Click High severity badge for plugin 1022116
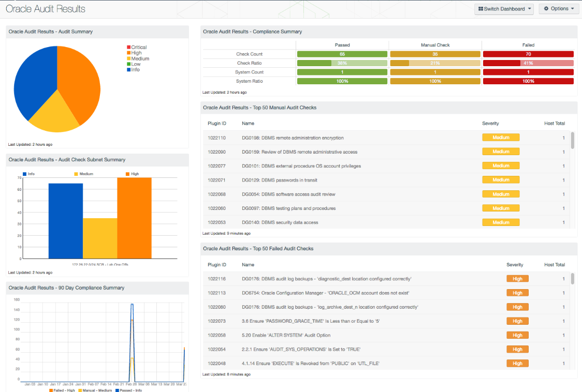The width and height of the screenshot is (582, 392). (517, 279)
